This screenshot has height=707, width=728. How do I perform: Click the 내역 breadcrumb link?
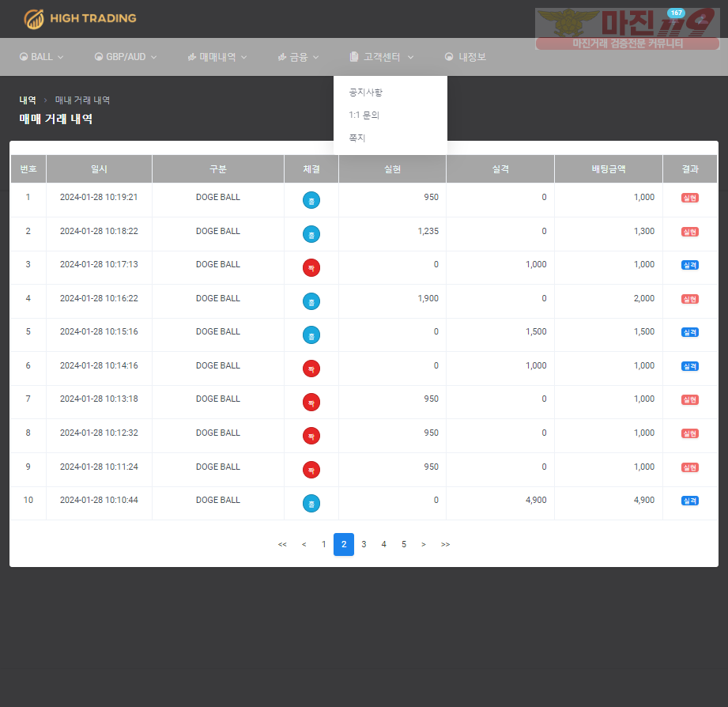[28, 100]
